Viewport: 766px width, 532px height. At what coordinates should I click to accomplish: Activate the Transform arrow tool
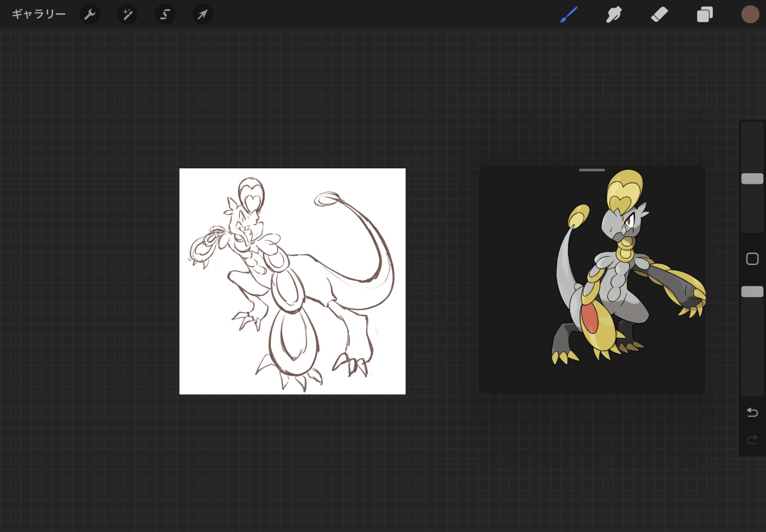[202, 15]
